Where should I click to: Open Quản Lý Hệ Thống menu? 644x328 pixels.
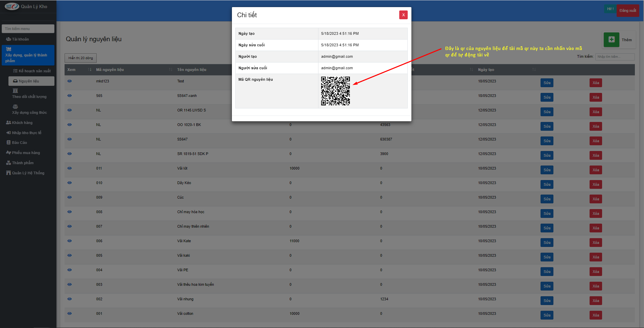[28, 173]
